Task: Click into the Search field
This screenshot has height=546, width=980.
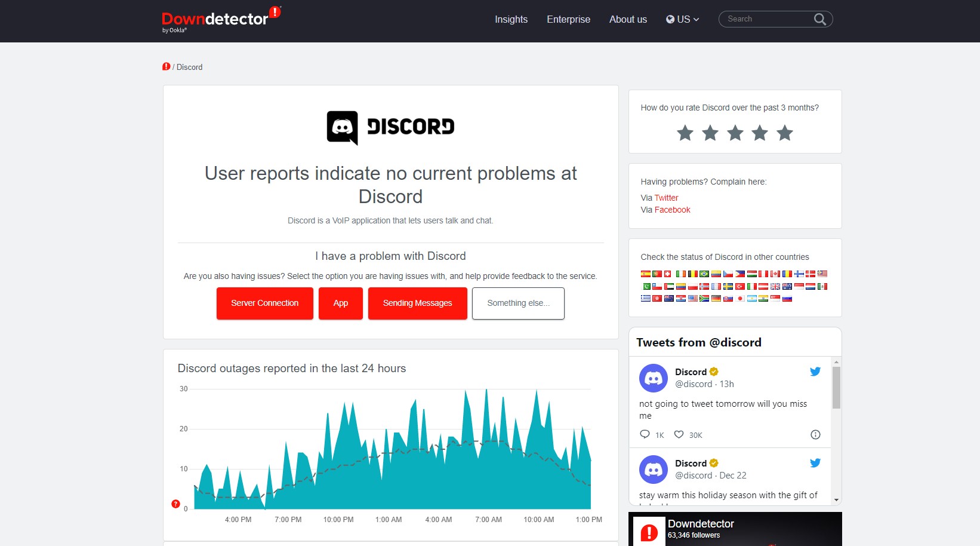Action: click(x=767, y=19)
